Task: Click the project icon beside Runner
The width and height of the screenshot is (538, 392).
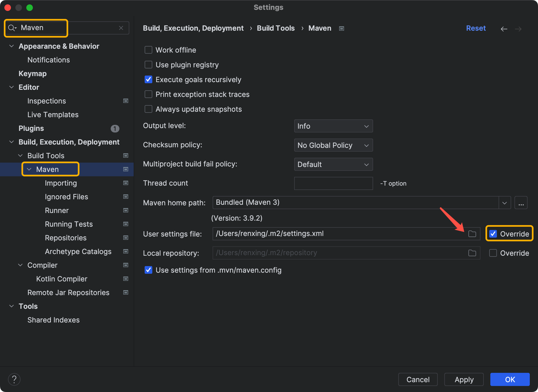Action: (126, 211)
